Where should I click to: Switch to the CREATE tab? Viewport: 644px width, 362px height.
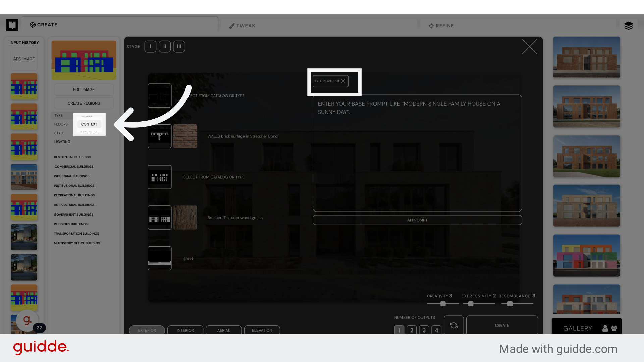click(44, 25)
